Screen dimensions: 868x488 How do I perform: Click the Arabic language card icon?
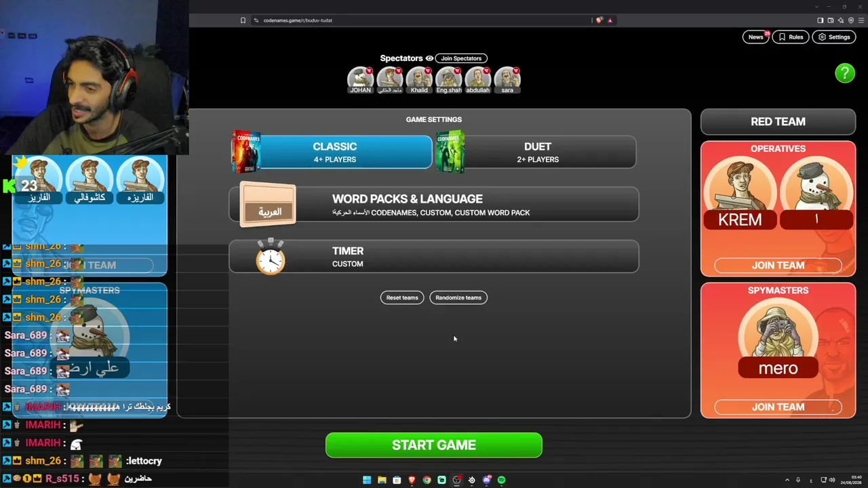click(269, 205)
